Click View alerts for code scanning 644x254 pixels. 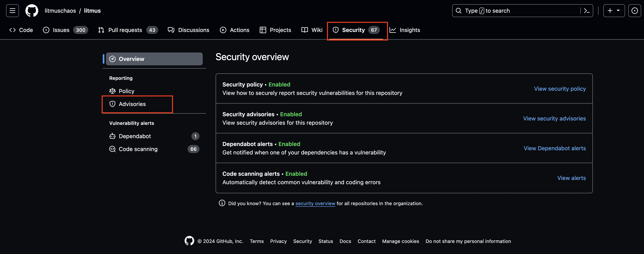(571, 178)
